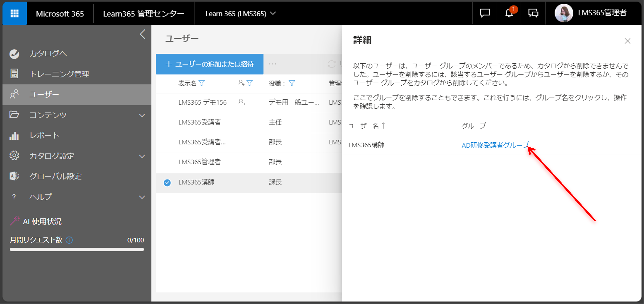Filter the 役職 column
This screenshot has height=304, width=644.
point(292,83)
